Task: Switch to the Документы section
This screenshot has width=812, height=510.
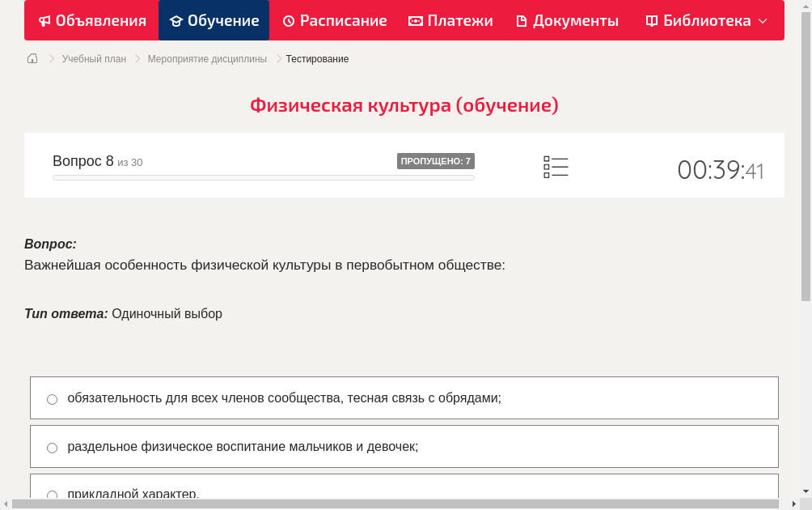Action: [566, 20]
